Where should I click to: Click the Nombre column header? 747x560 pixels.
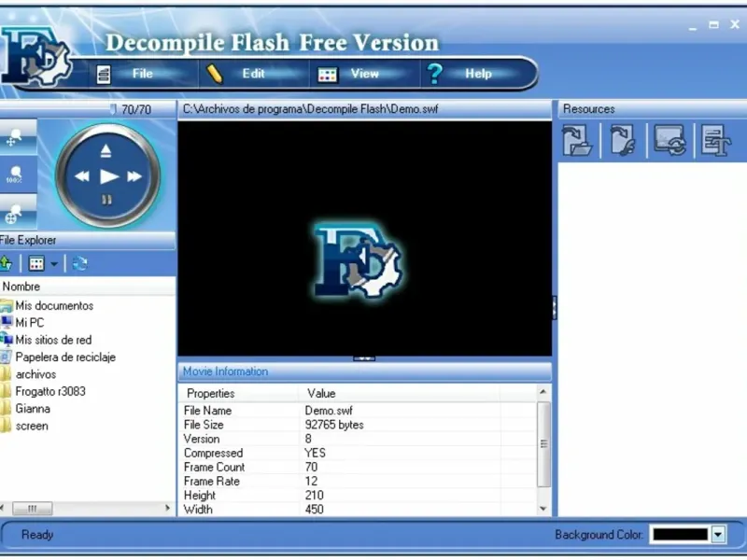tap(88, 287)
